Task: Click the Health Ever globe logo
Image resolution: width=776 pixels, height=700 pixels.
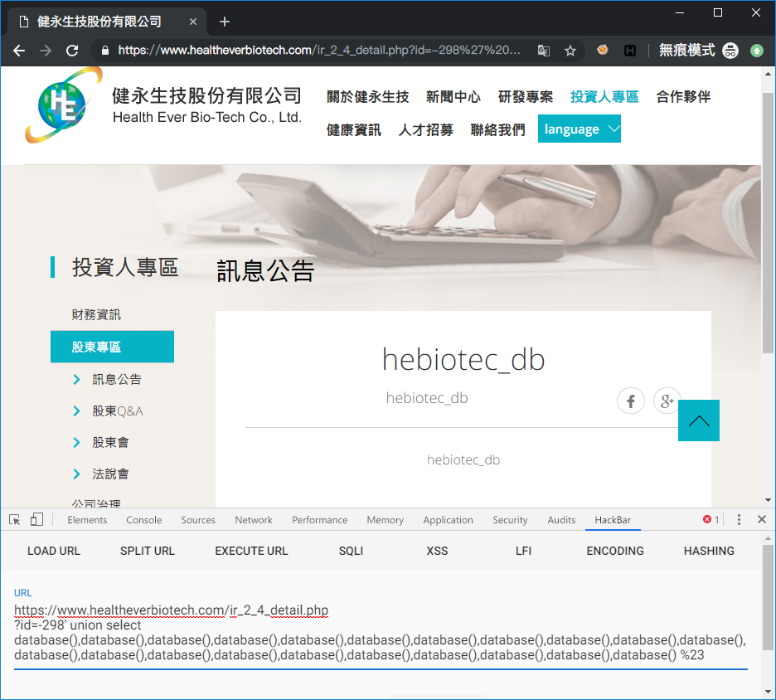Action: 63,105
